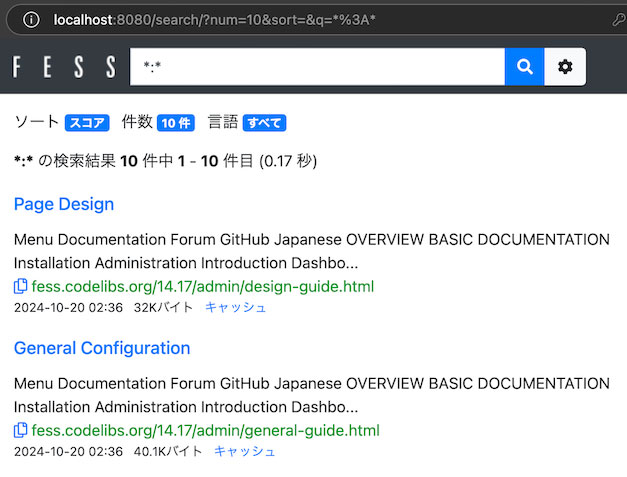Open the 10 件 results count badge
The height and width of the screenshot is (477, 627).
point(176,123)
